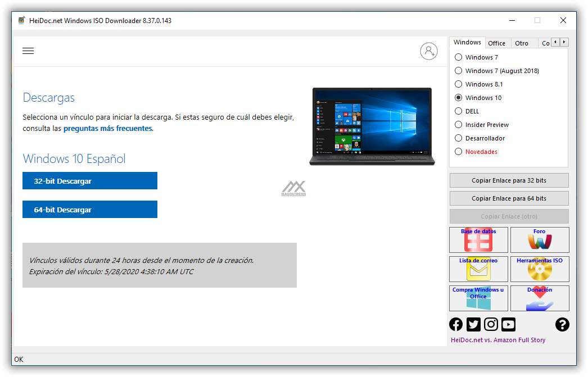The width and height of the screenshot is (588, 377).
Task: Open Compra Windows u Office tile
Action: coord(478,298)
